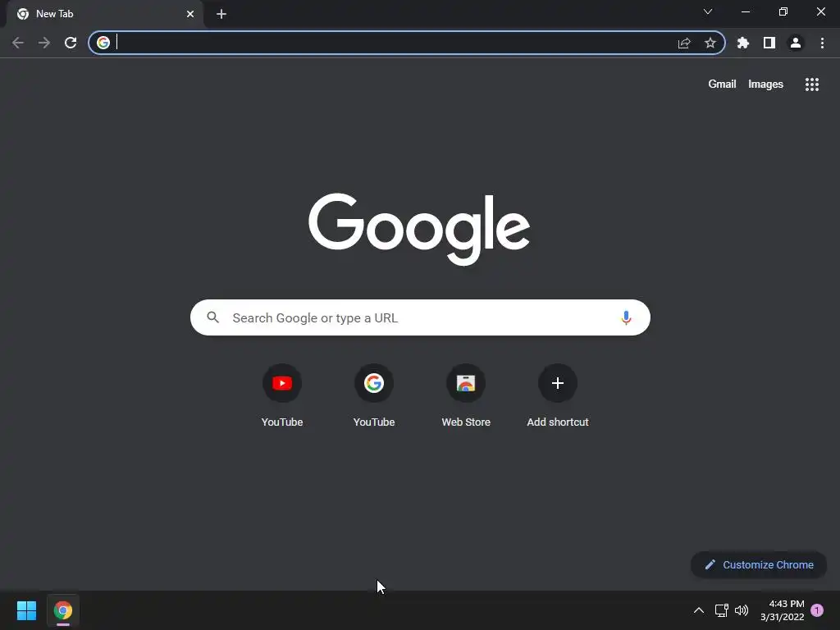This screenshot has height=630, width=840.
Task: Open the Images link
Action: pos(765,84)
